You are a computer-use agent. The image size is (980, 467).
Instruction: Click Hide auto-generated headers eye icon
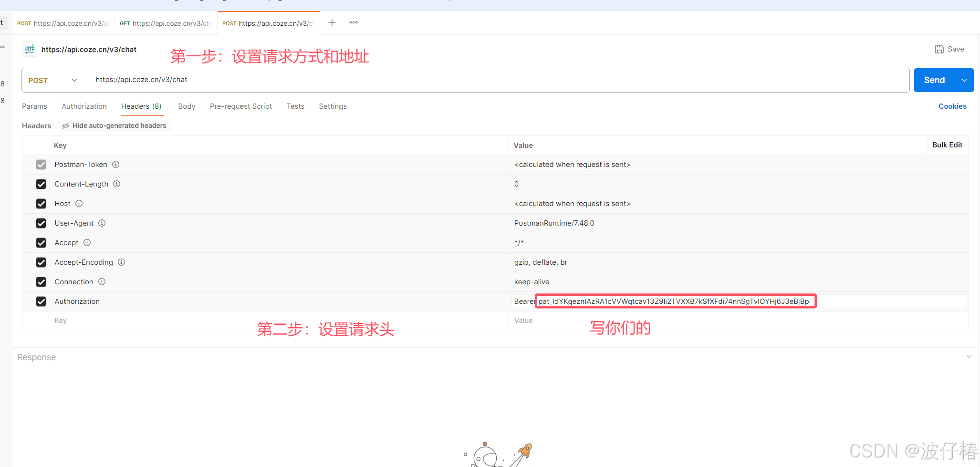[x=66, y=125]
